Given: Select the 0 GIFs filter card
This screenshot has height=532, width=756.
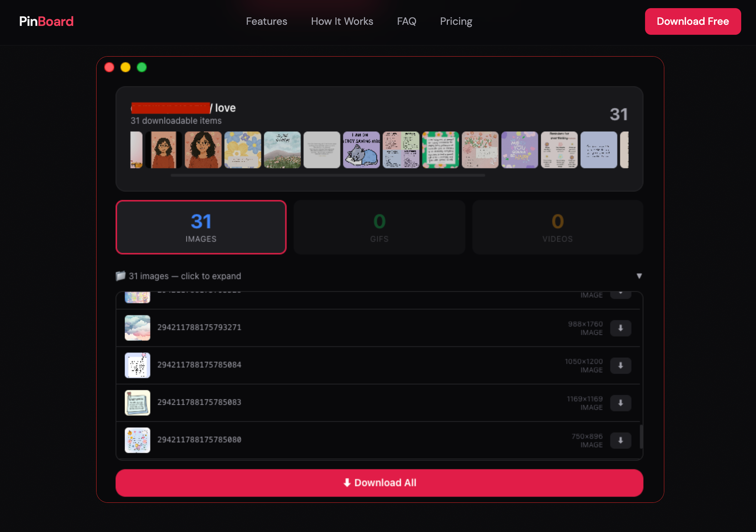Looking at the screenshot, I should coord(379,227).
